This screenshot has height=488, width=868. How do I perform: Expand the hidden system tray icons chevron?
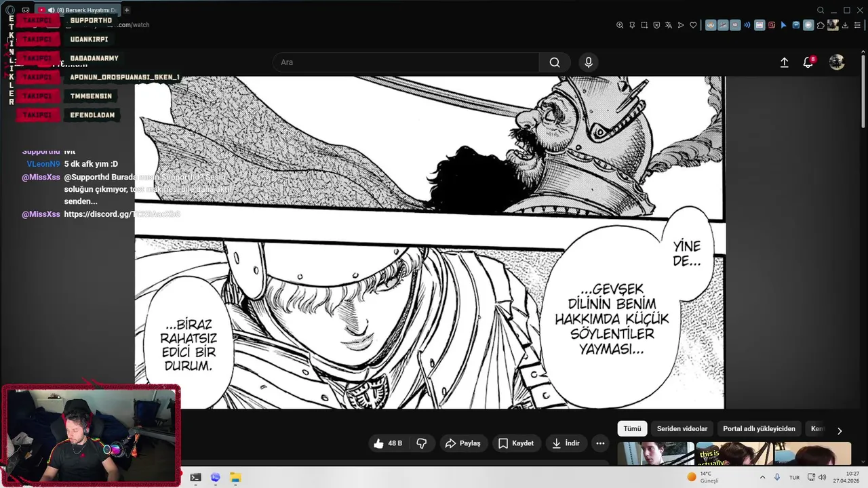click(x=762, y=477)
